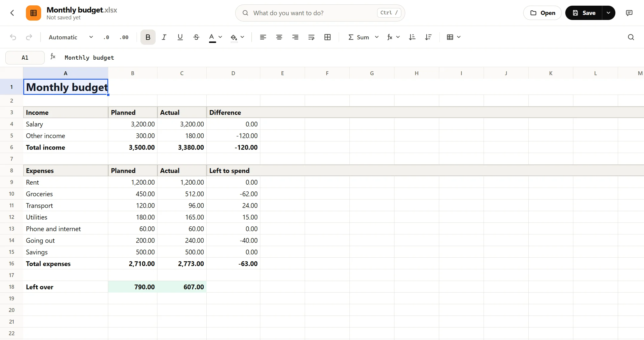Viewport: 644px width, 340px height.
Task: Select the '790.00' Left over cell
Action: coord(133,287)
